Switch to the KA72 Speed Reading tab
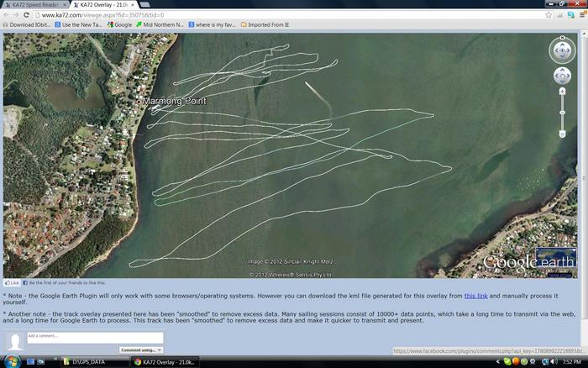Viewport: 588px width, 368px height. (x=34, y=5)
